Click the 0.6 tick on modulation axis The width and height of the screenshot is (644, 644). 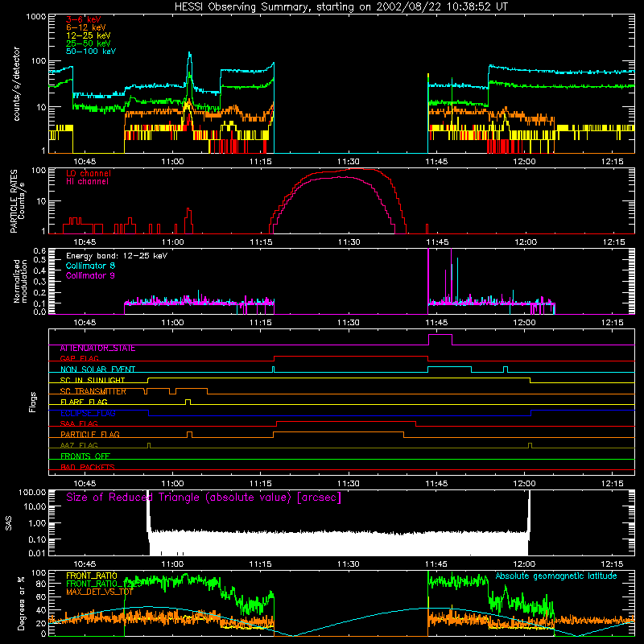tap(39, 250)
